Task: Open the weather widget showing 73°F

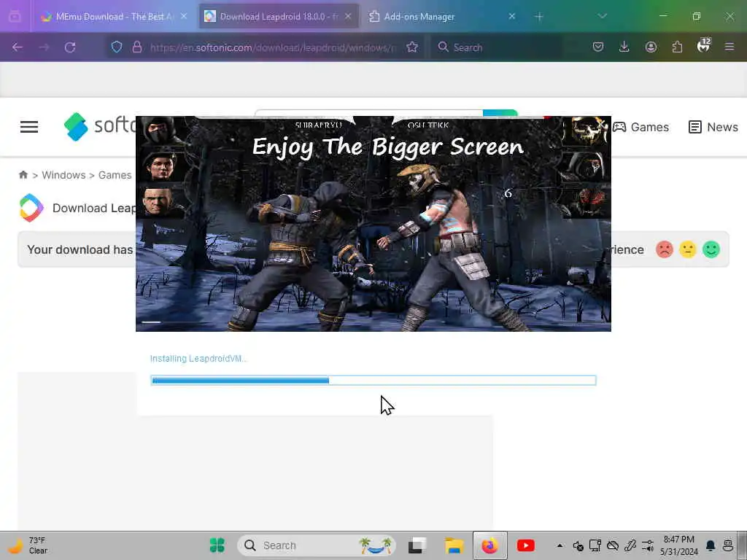Action: point(28,545)
